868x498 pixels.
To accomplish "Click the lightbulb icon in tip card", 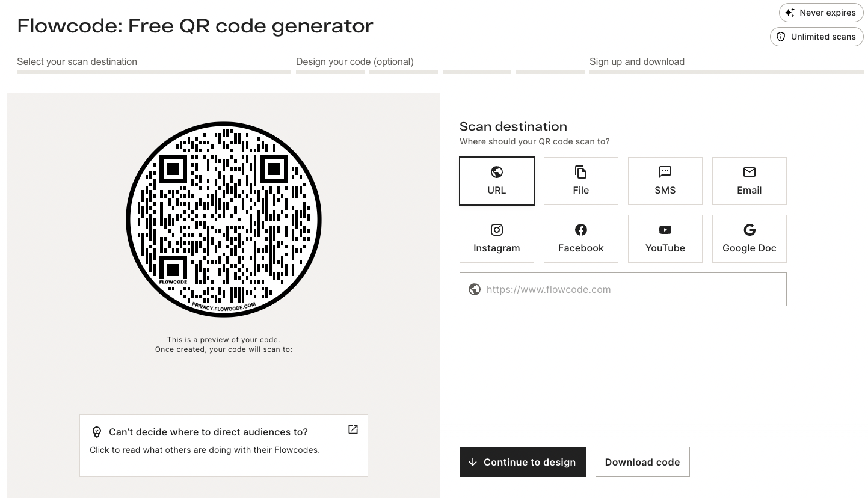I will pos(96,432).
